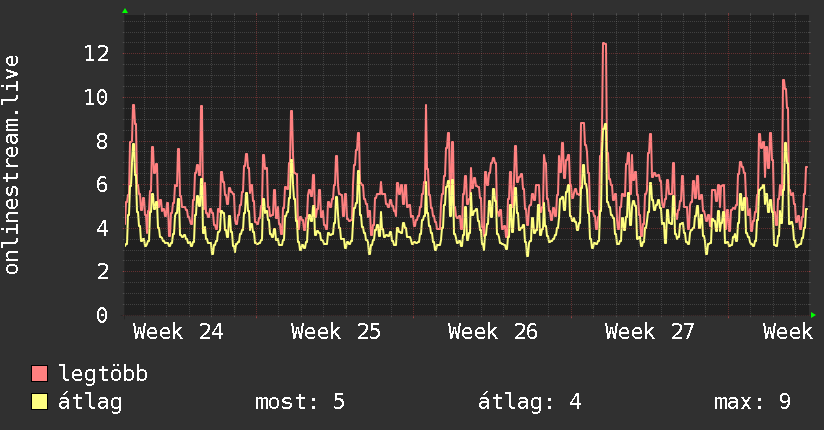
Task: Click the tallest red peak in Week 27
Action: point(604,44)
